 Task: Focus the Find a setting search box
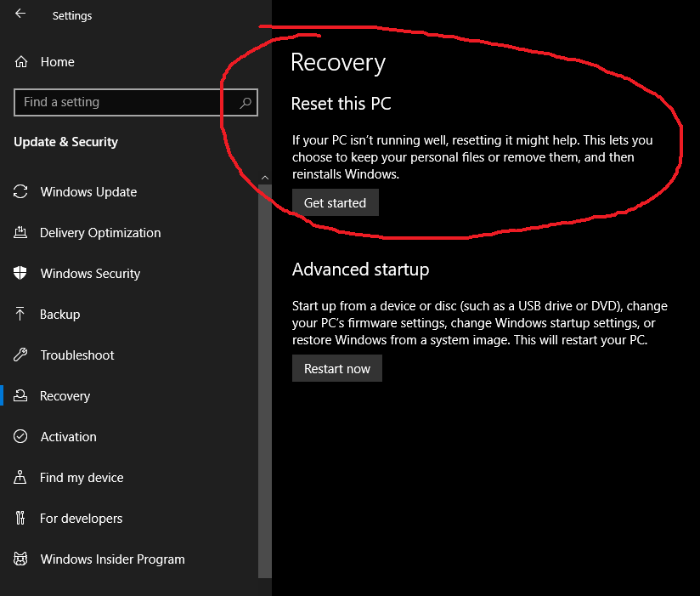(x=136, y=102)
